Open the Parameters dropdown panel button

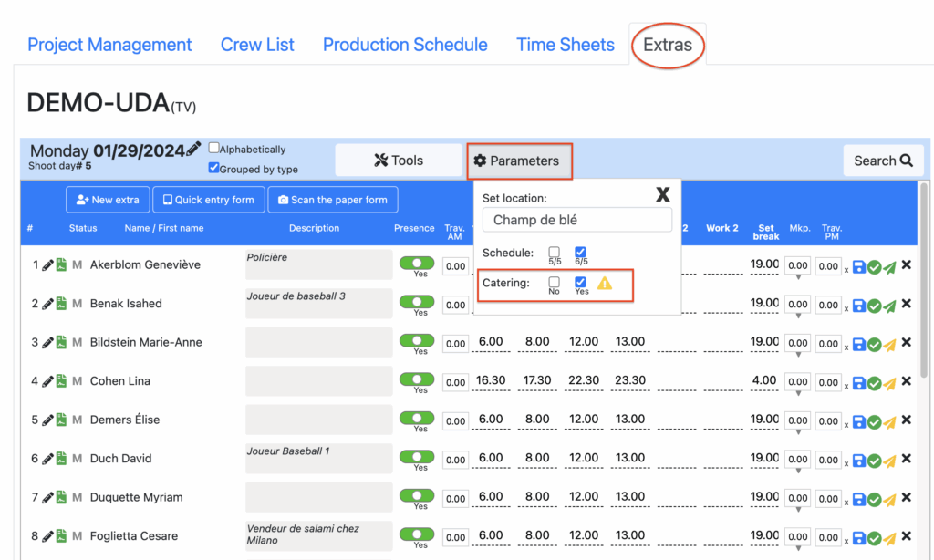(x=518, y=161)
